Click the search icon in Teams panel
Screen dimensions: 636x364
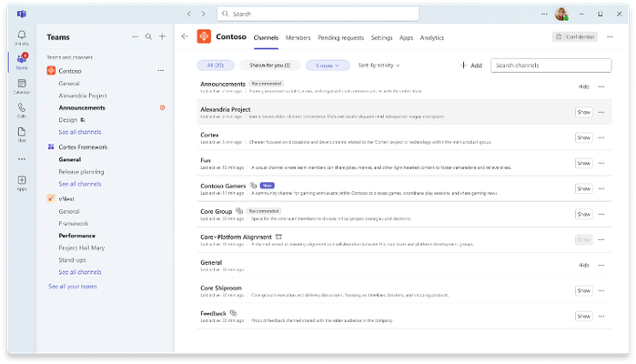tap(148, 36)
